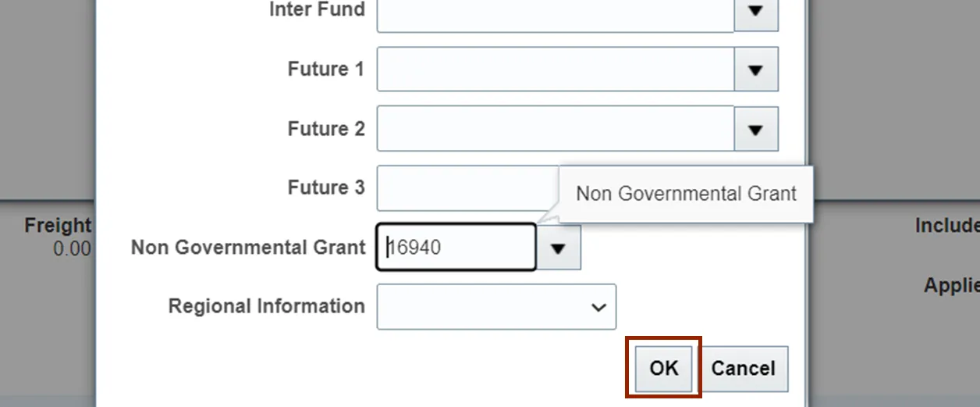This screenshot has width=980, height=407.
Task: Click the field containing 16940
Action: click(x=456, y=248)
